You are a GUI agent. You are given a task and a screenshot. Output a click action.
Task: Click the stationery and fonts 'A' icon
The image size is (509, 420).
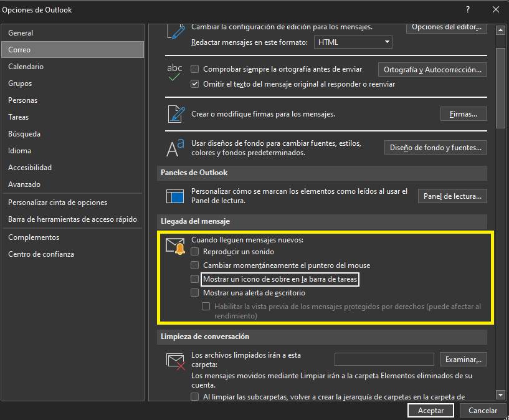(x=175, y=148)
